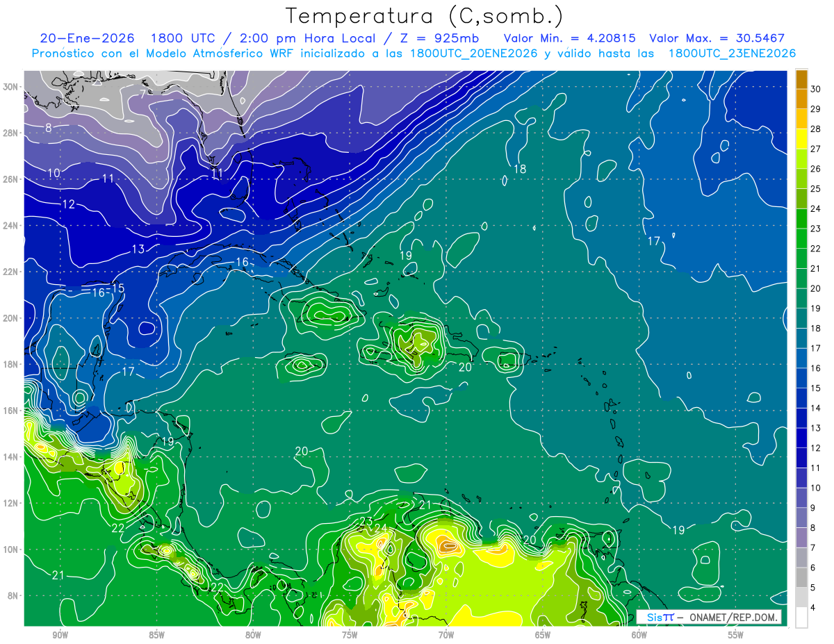The image size is (834, 644).
Task: Click the "Valor Max. = 30.5467" text
Action: (717, 38)
